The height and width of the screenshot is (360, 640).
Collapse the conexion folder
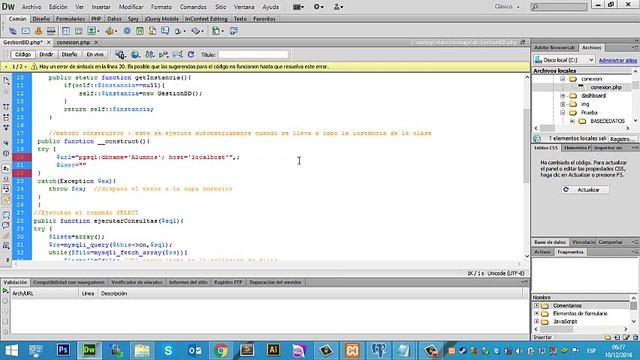pyautogui.click(x=562, y=79)
